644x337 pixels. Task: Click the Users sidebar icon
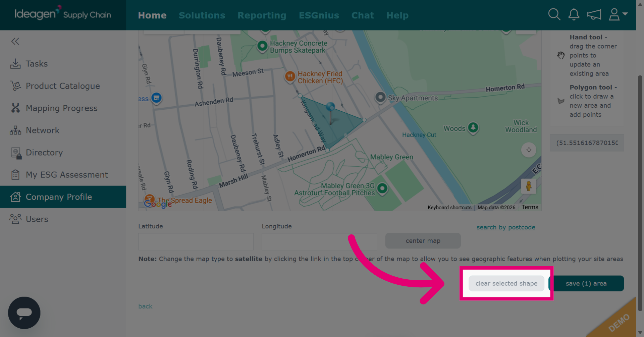point(15,219)
